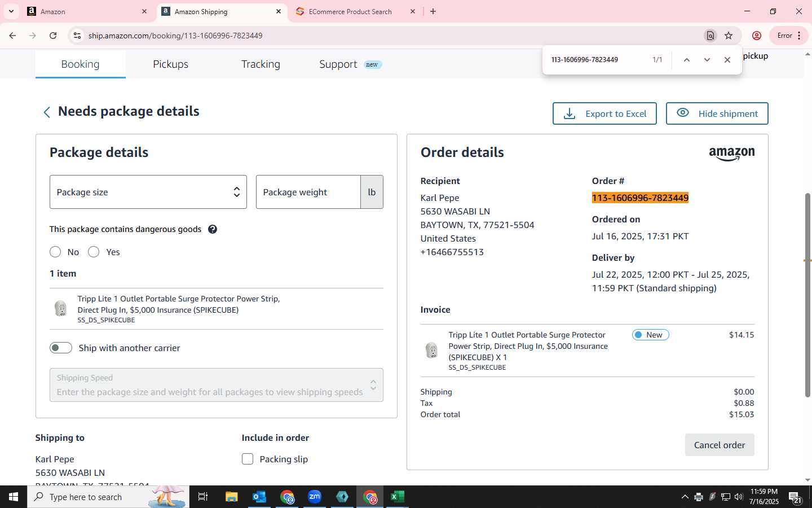The width and height of the screenshot is (812, 508).
Task: Switch to the Booking tab
Action: click(x=81, y=64)
